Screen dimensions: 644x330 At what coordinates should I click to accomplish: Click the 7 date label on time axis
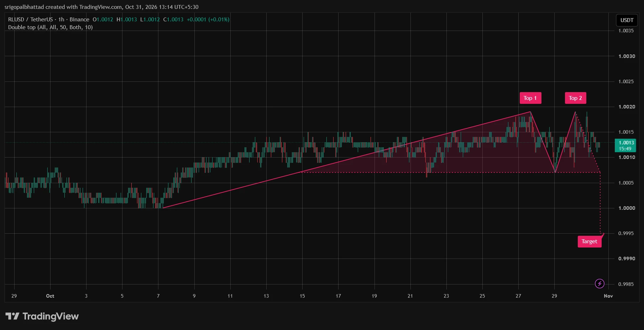pyautogui.click(x=158, y=296)
